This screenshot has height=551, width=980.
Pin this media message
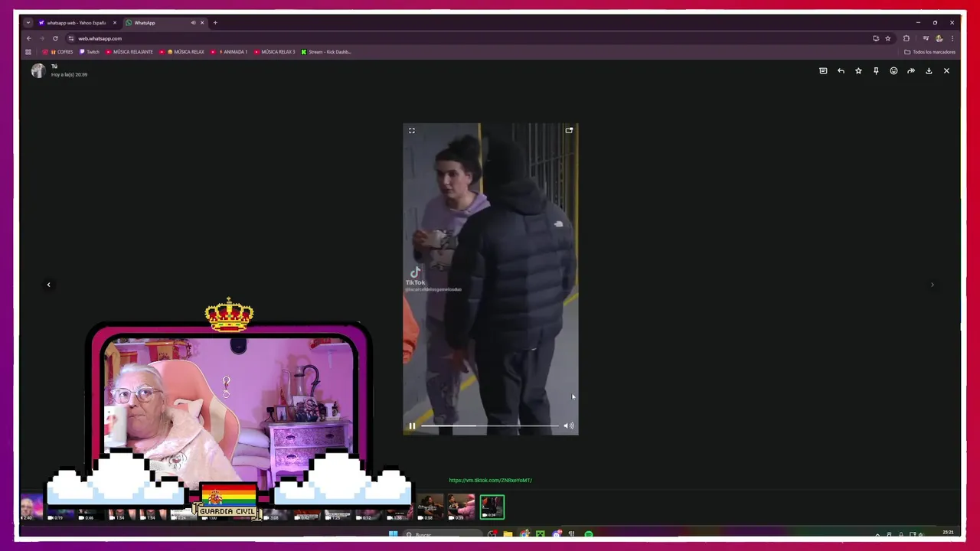[x=876, y=71]
